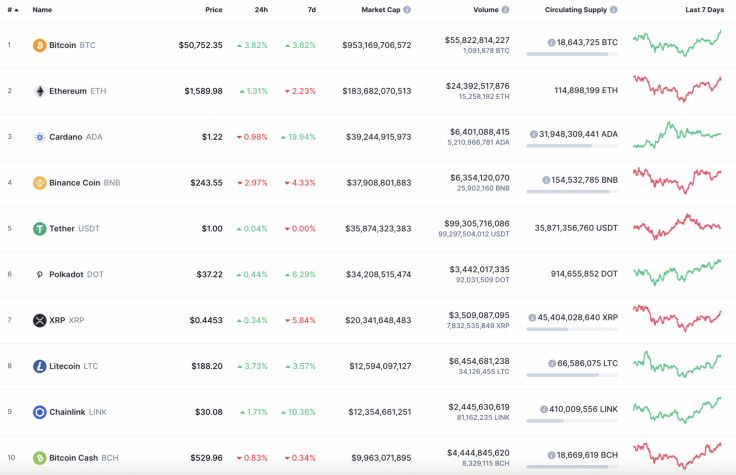This screenshot has width=736, height=475.
Task: Click Bitcoin price $50,752.35
Action: tap(200, 45)
